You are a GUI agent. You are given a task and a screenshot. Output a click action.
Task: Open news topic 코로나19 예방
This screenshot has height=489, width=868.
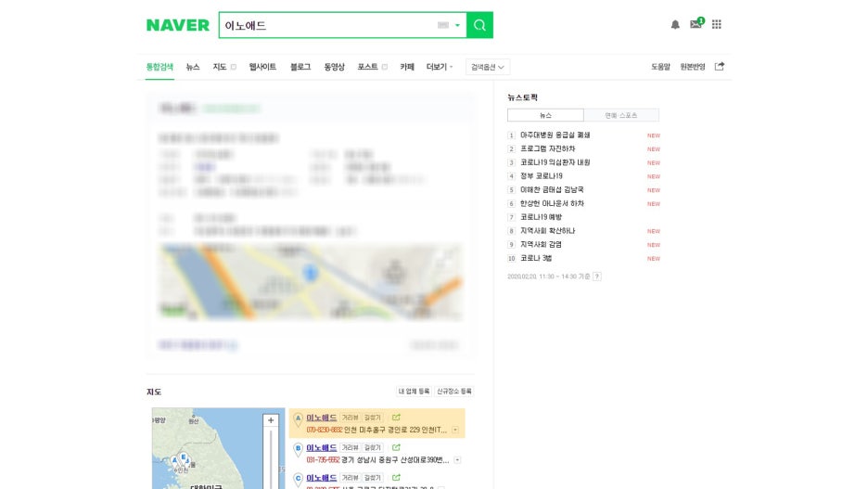click(x=541, y=217)
